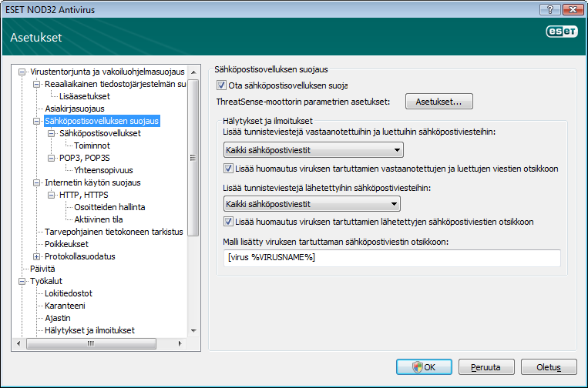Collapse the POP3, POP3S node
This screenshot has height=388, width=588.
click(51, 158)
